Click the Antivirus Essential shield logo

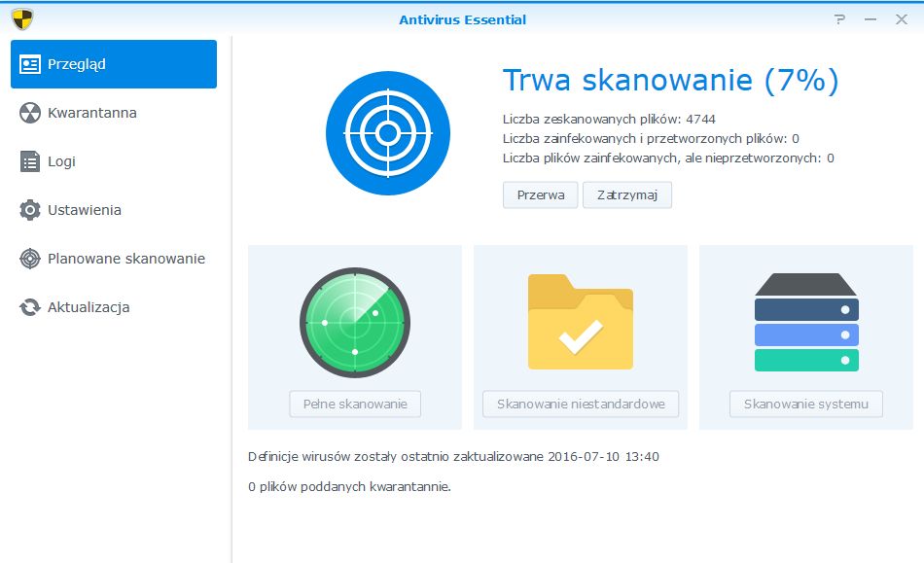[x=22, y=19]
